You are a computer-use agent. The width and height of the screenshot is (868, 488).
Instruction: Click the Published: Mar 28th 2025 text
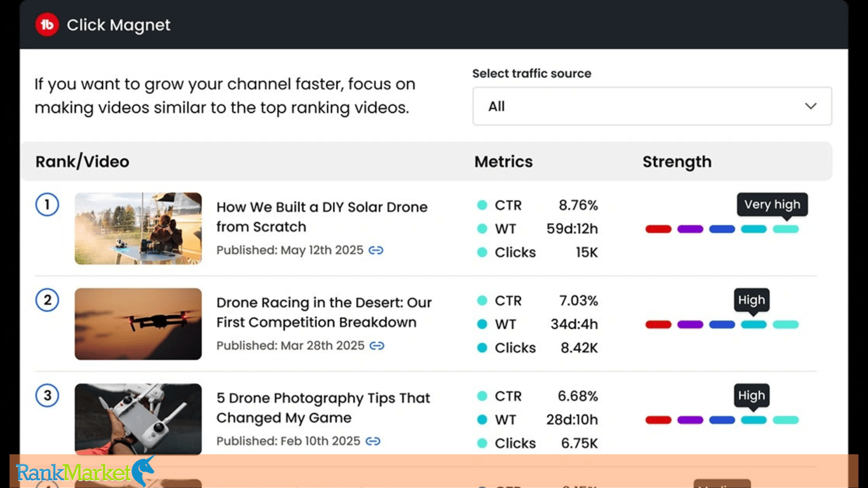[290, 346]
